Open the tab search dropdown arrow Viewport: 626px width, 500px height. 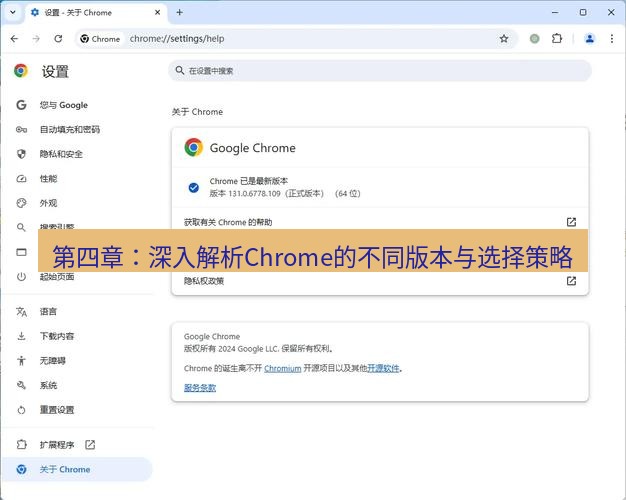13,12
